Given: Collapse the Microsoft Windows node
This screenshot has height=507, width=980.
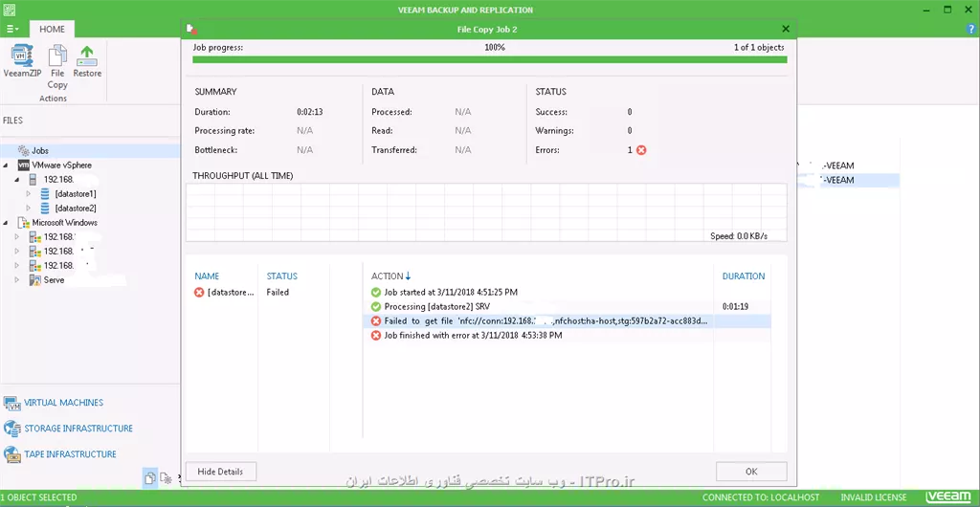Looking at the screenshot, I should coord(6,222).
